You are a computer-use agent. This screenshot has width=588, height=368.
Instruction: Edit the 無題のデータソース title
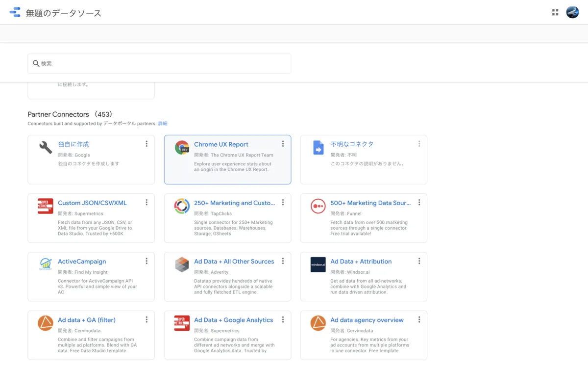(x=64, y=13)
